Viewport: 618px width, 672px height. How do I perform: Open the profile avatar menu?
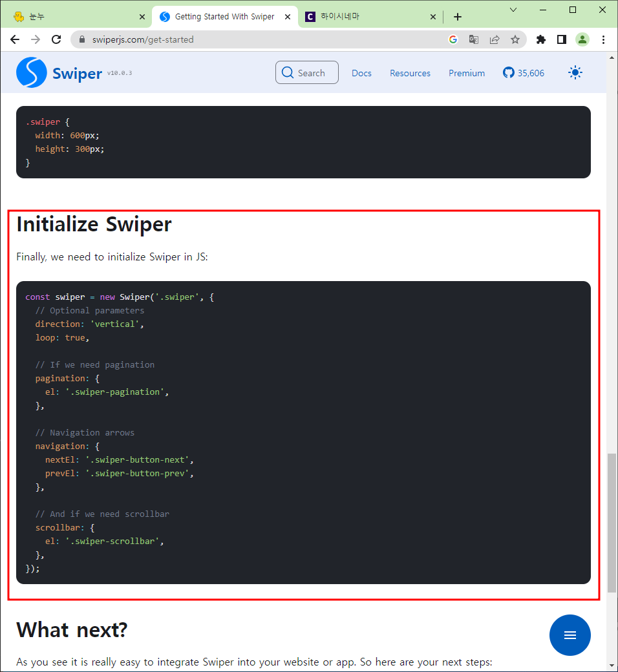[582, 39]
